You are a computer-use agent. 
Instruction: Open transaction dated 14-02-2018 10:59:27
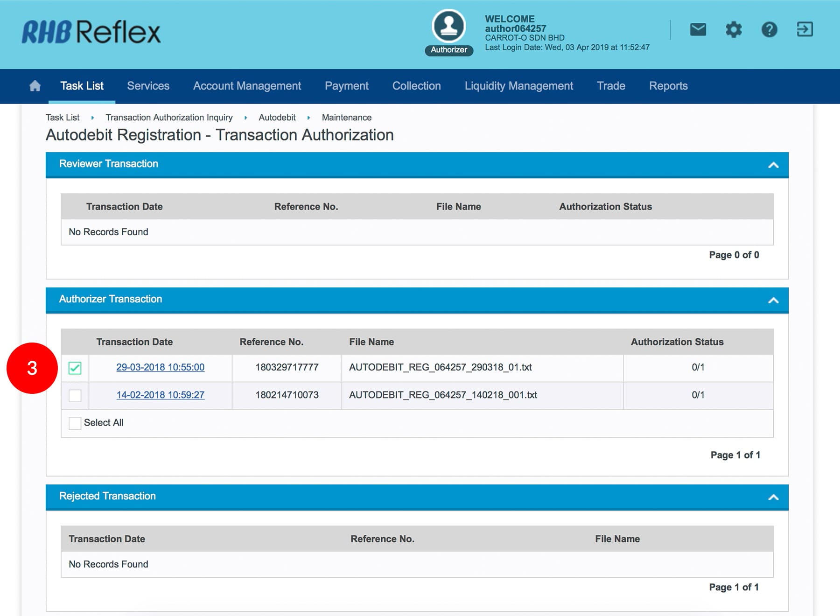160,395
